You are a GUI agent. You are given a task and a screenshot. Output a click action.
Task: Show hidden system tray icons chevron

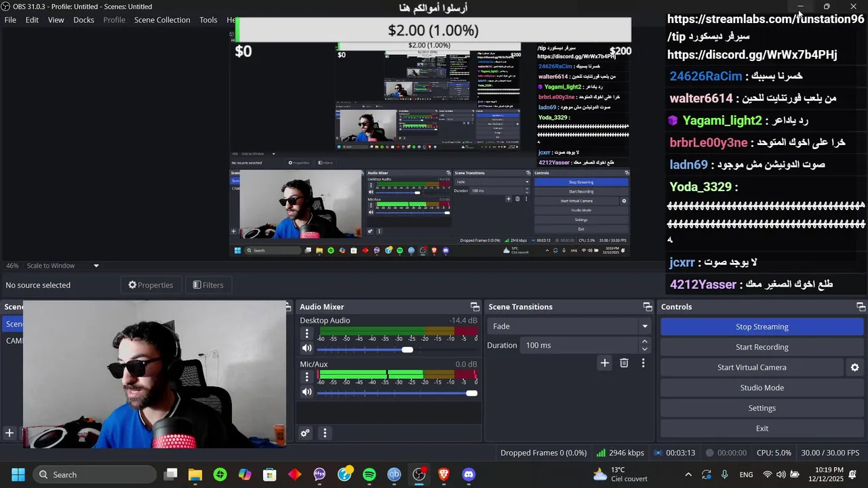[x=688, y=474]
